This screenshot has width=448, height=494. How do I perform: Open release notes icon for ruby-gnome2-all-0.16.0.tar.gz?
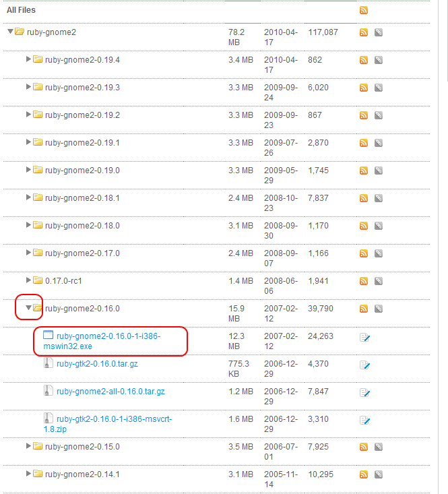pyautogui.click(x=364, y=392)
